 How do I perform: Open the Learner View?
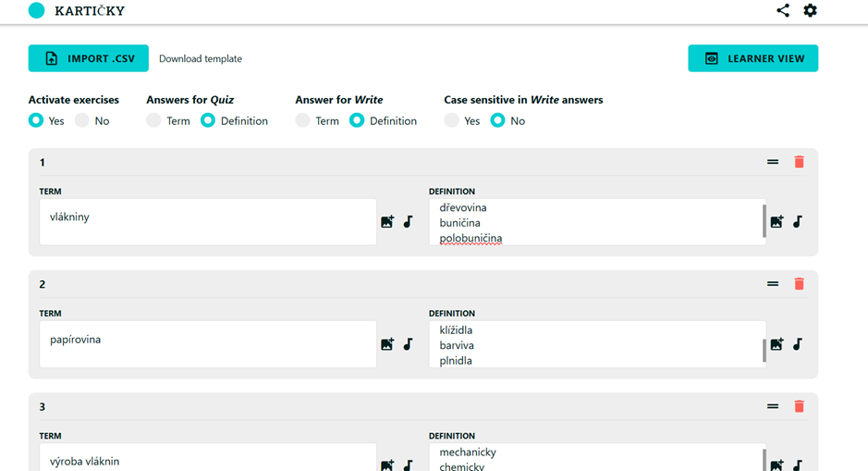(x=752, y=58)
